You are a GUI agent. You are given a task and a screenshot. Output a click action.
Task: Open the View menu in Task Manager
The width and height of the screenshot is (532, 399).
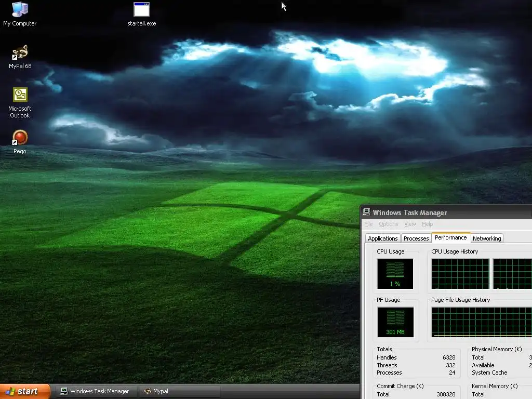(410, 224)
